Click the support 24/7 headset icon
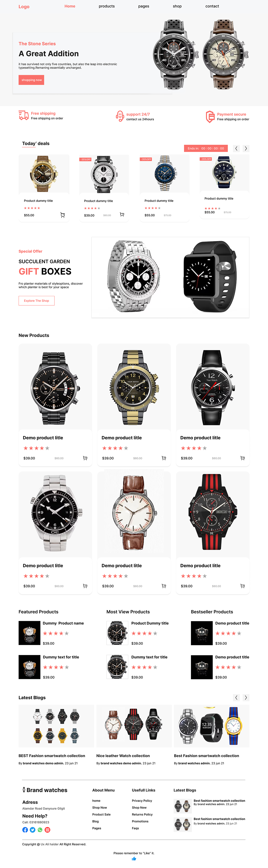Screen dimensions: 268x868 (120, 116)
